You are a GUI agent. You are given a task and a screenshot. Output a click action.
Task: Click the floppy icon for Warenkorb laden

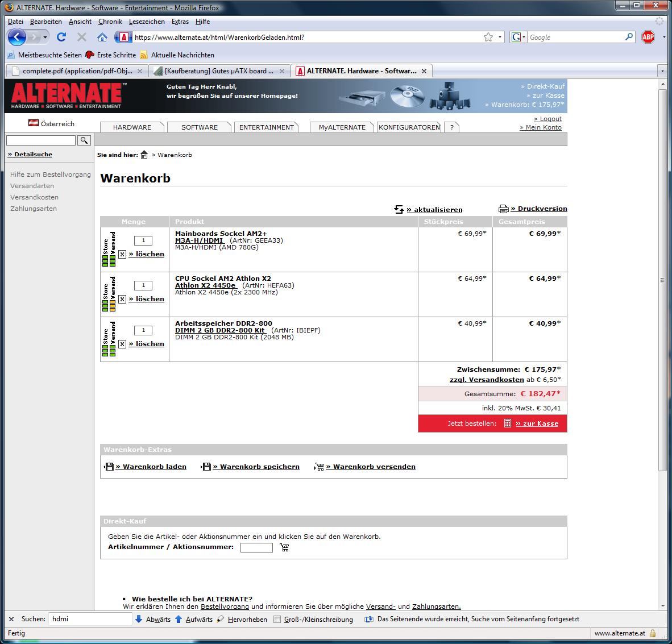click(x=109, y=467)
